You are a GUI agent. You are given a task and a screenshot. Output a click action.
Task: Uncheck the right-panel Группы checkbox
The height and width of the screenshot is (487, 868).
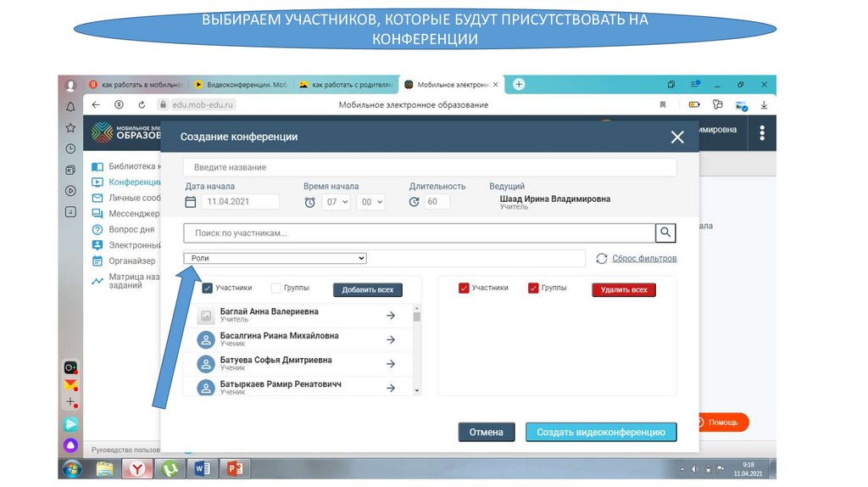tap(533, 288)
